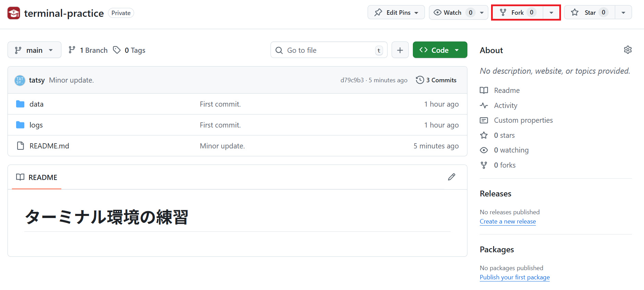Click the tatsy avatar image

point(20,80)
